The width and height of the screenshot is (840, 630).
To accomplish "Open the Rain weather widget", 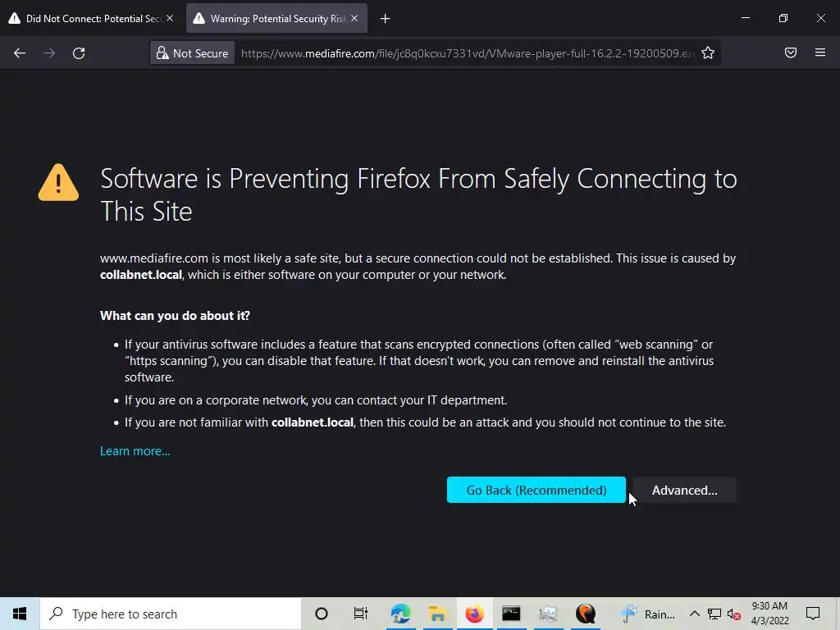I will (648, 614).
